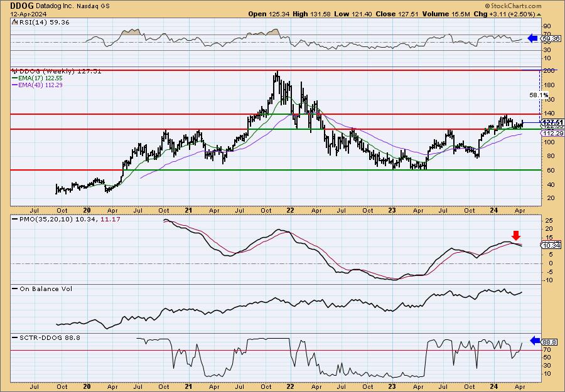This screenshot has height=392, width=565.
Task: Select the EMA(17) 122.55 legend text
Action: [x=41, y=78]
